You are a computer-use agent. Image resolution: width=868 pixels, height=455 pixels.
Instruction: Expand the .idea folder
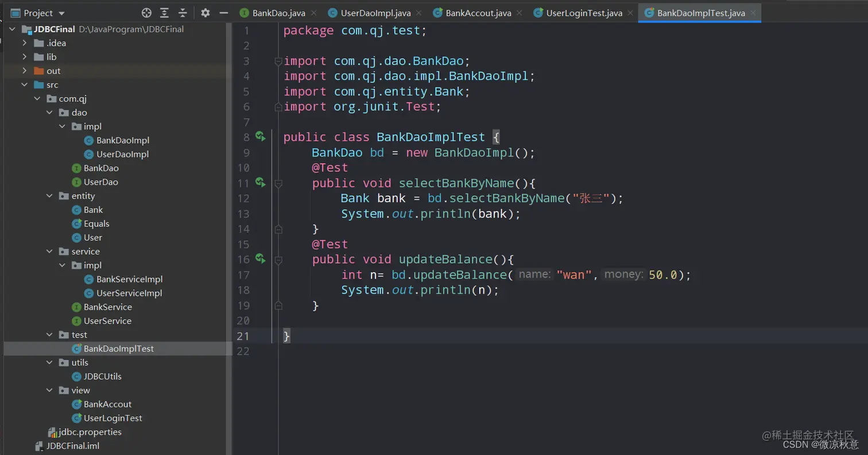tap(24, 43)
